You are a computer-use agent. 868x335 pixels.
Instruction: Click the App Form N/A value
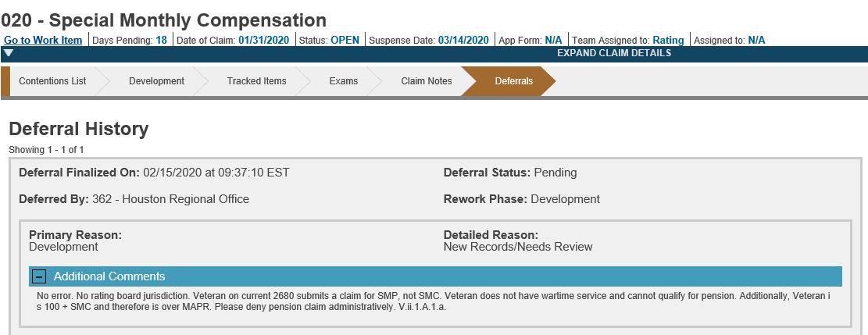click(553, 40)
